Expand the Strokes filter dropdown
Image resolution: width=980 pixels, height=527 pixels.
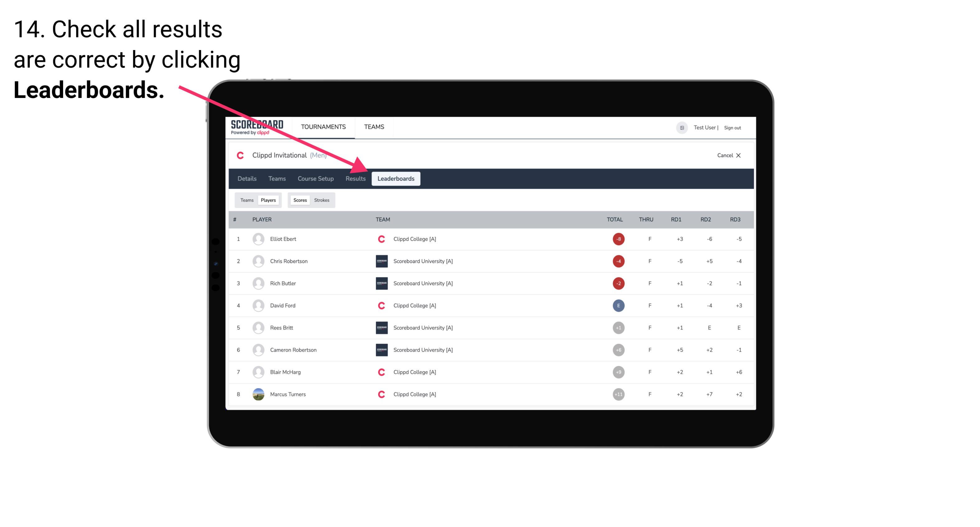coord(321,200)
